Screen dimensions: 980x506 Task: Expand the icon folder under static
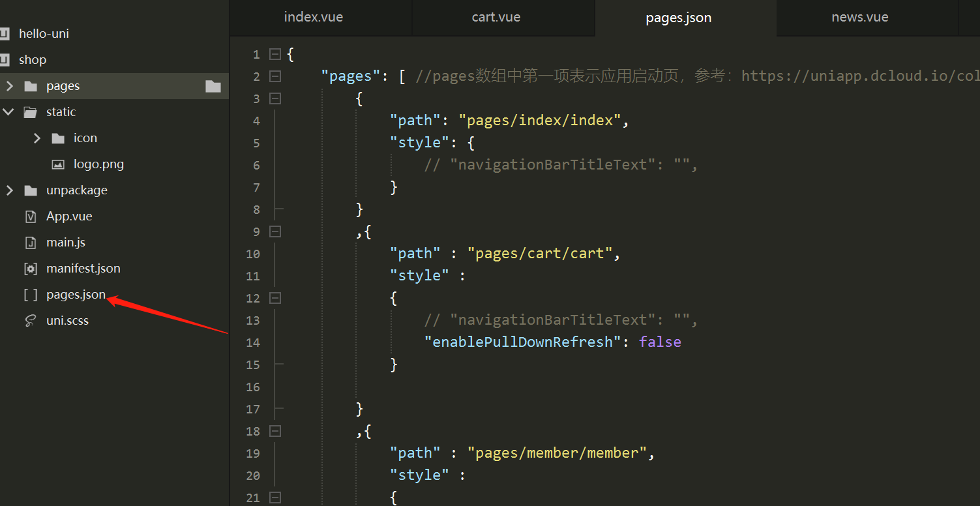pos(37,138)
